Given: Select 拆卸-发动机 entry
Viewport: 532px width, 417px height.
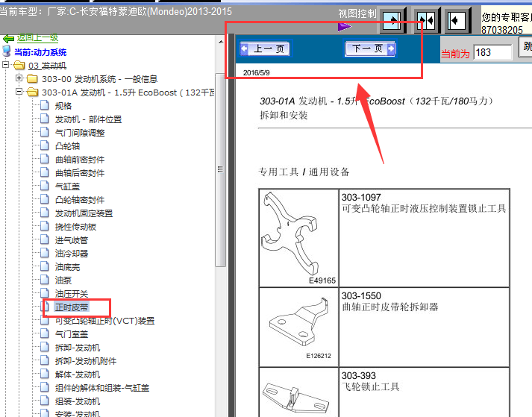Looking at the screenshot, I should coord(78,348).
